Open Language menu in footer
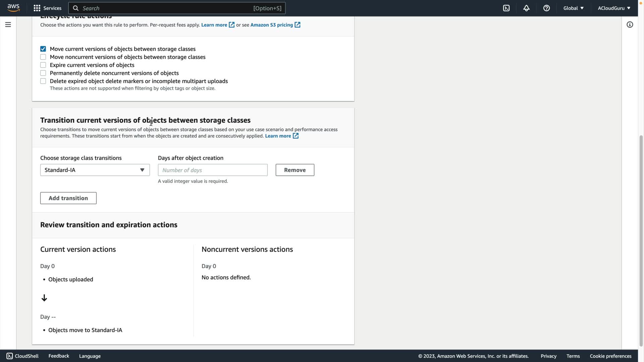Image resolution: width=644 pixels, height=362 pixels. tap(90, 356)
